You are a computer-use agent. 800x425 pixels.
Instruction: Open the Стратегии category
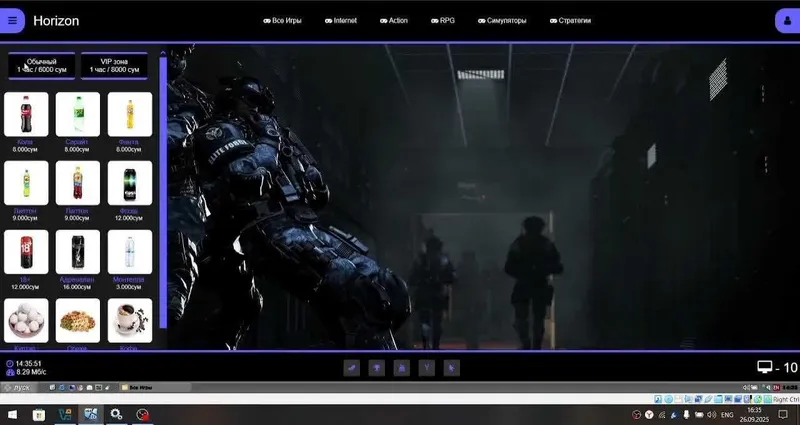(x=570, y=21)
